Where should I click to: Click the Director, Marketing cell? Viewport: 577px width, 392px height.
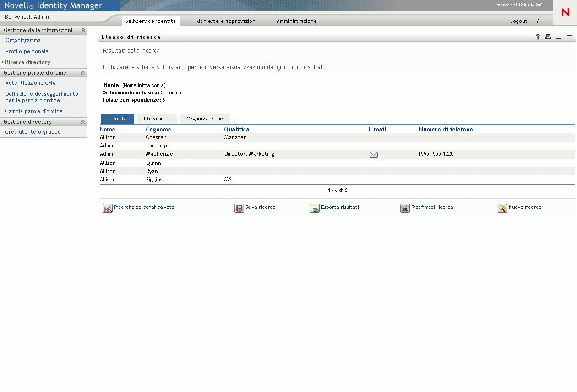click(x=249, y=154)
